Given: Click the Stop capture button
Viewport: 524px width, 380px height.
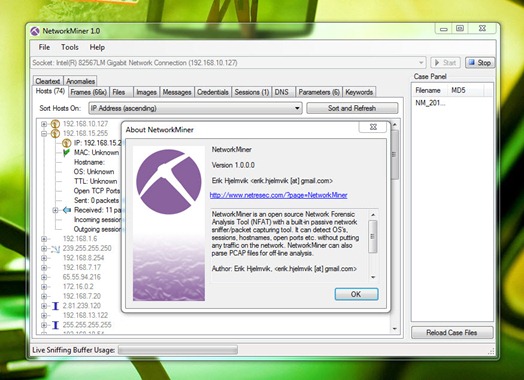Looking at the screenshot, I should (x=480, y=62).
